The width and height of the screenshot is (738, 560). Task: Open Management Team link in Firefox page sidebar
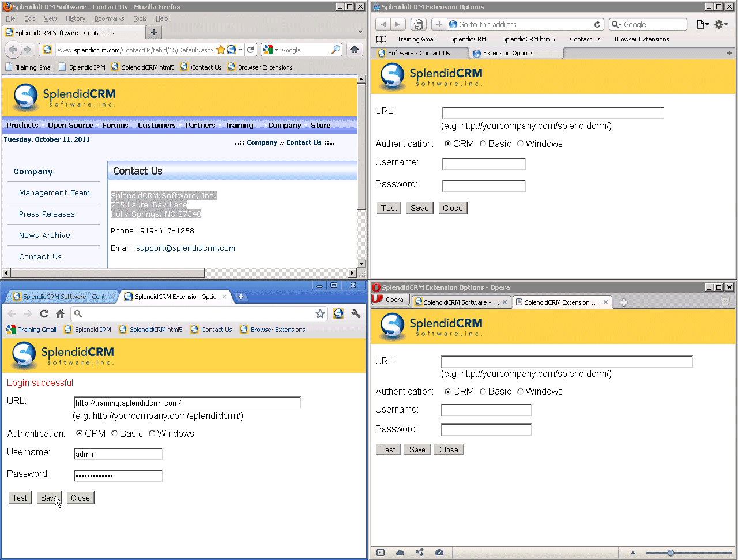click(54, 192)
